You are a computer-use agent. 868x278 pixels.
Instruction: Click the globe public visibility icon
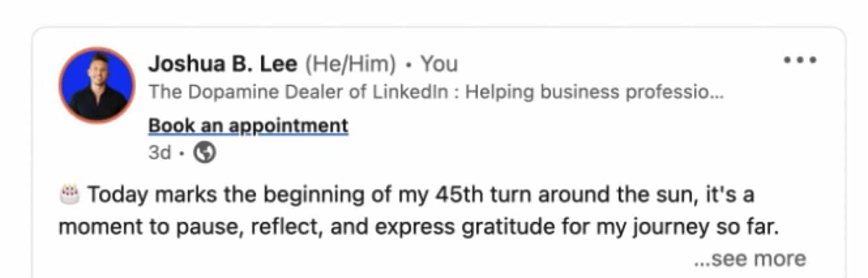[x=206, y=153]
